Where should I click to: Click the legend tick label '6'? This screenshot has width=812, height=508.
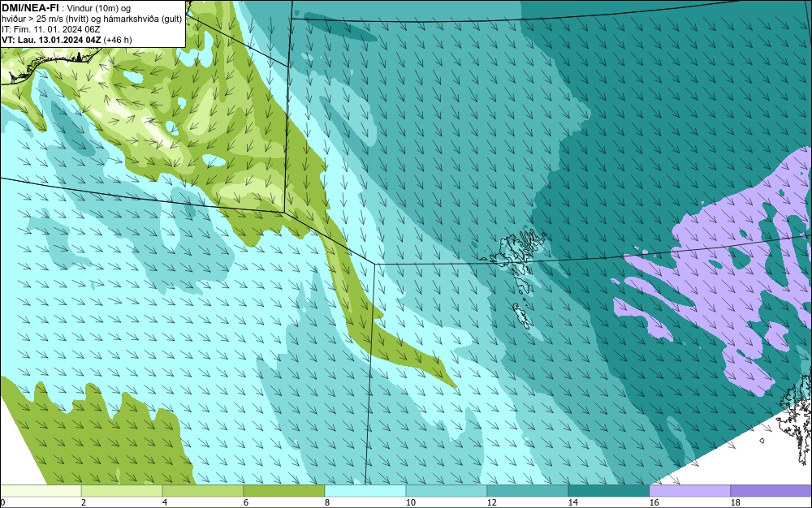click(x=246, y=502)
